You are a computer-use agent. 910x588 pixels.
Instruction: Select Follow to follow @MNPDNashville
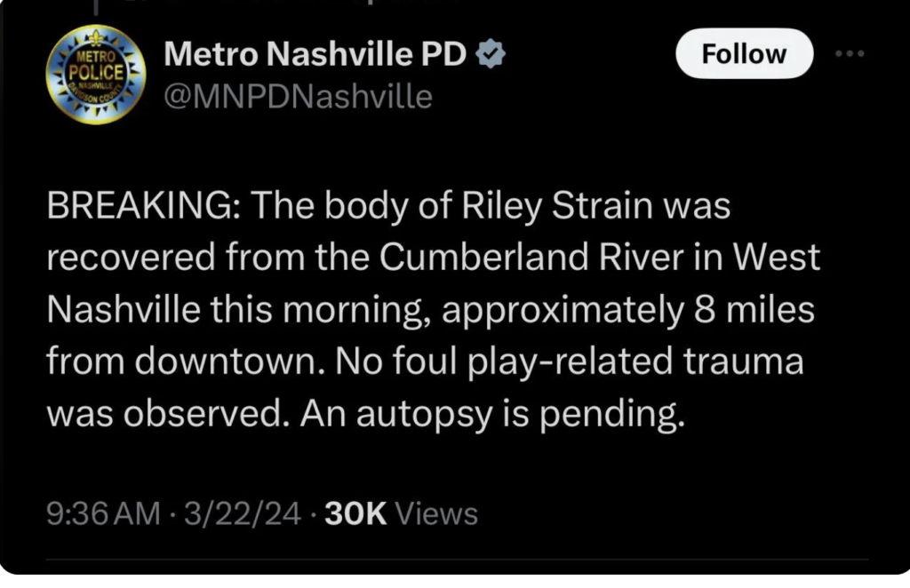744,53
